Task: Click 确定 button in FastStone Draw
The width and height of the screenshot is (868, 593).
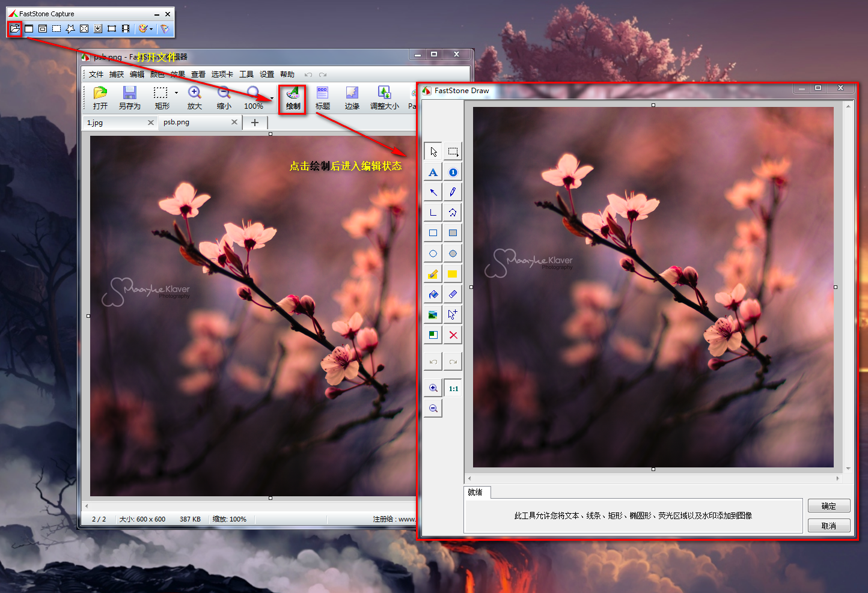Action: 829,506
